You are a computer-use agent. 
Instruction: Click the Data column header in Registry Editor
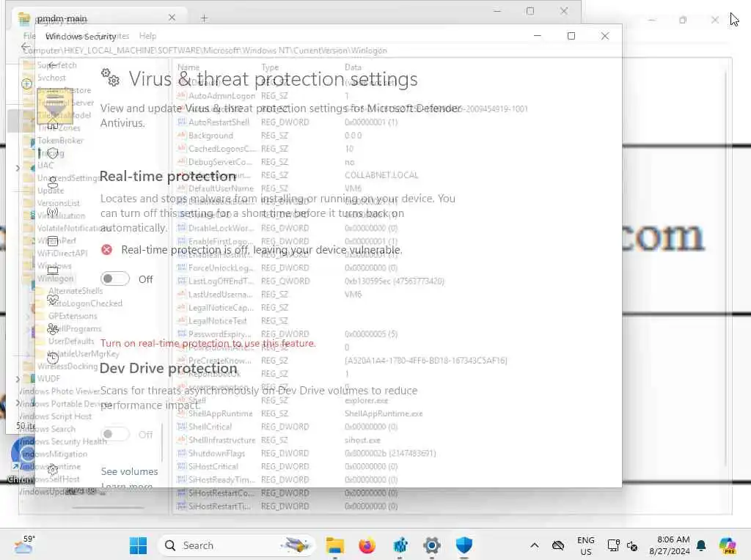click(353, 67)
